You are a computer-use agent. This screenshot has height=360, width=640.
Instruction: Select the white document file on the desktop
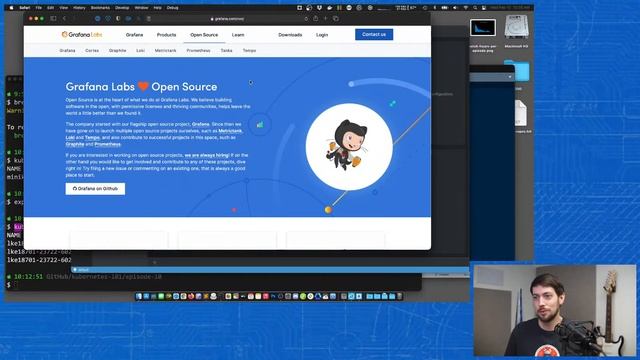click(x=521, y=113)
